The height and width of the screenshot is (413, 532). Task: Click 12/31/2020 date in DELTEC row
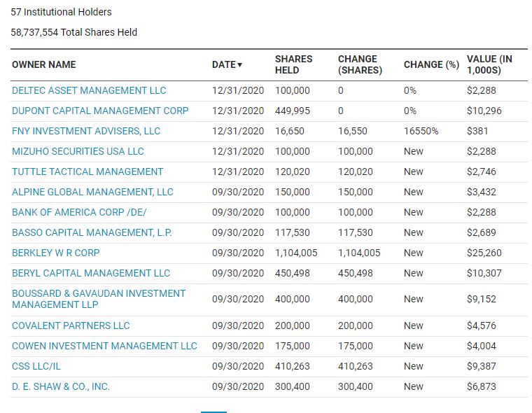click(x=238, y=90)
